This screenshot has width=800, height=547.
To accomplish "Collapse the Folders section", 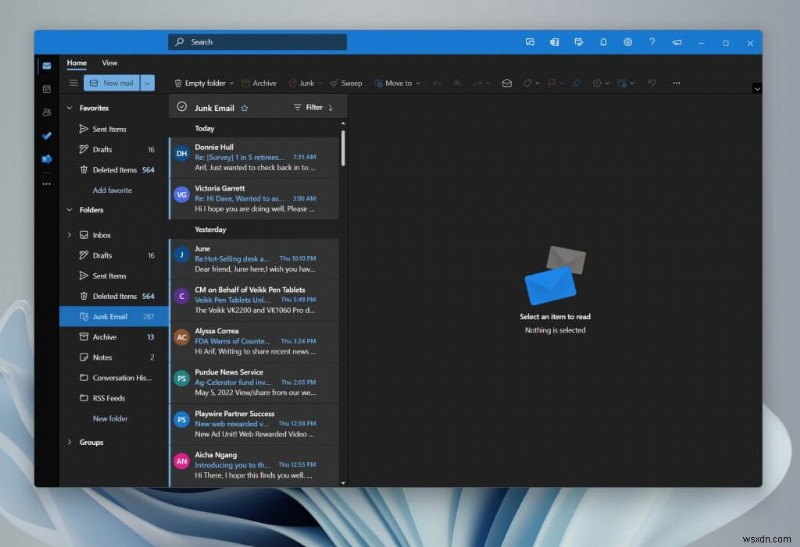I will click(x=69, y=210).
